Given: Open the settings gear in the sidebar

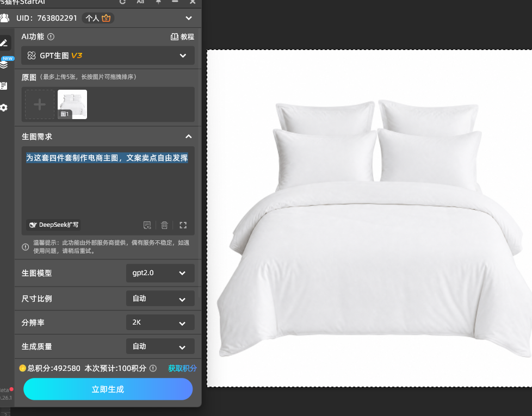Looking at the screenshot, I should (4, 108).
